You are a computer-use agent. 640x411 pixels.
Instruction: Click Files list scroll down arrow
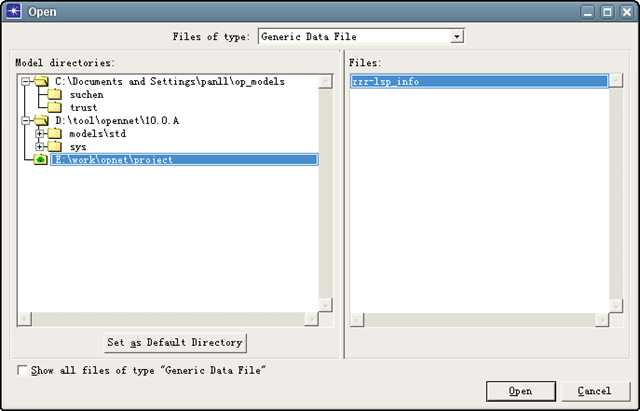[616, 306]
